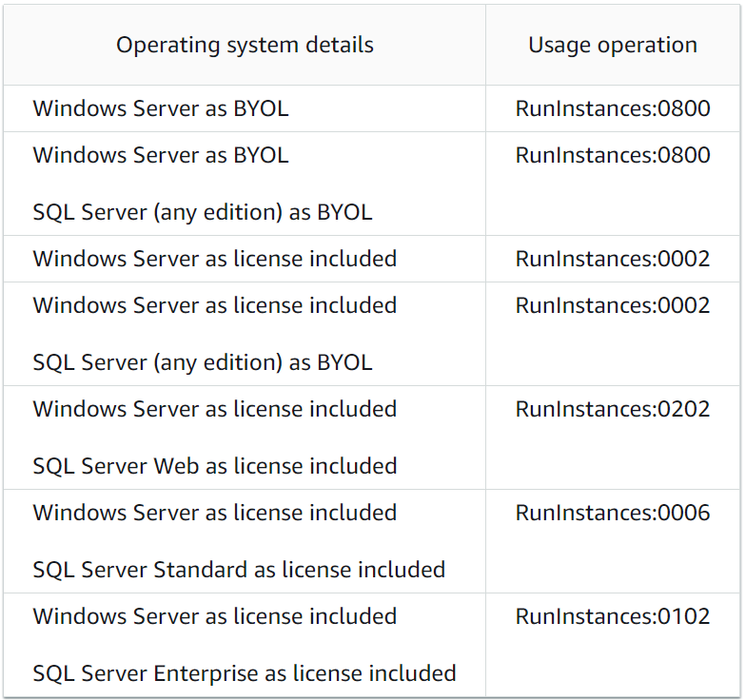This screenshot has height=700, width=746.
Task: Click the RunInstances:0102 usage operation value
Action: point(613,616)
